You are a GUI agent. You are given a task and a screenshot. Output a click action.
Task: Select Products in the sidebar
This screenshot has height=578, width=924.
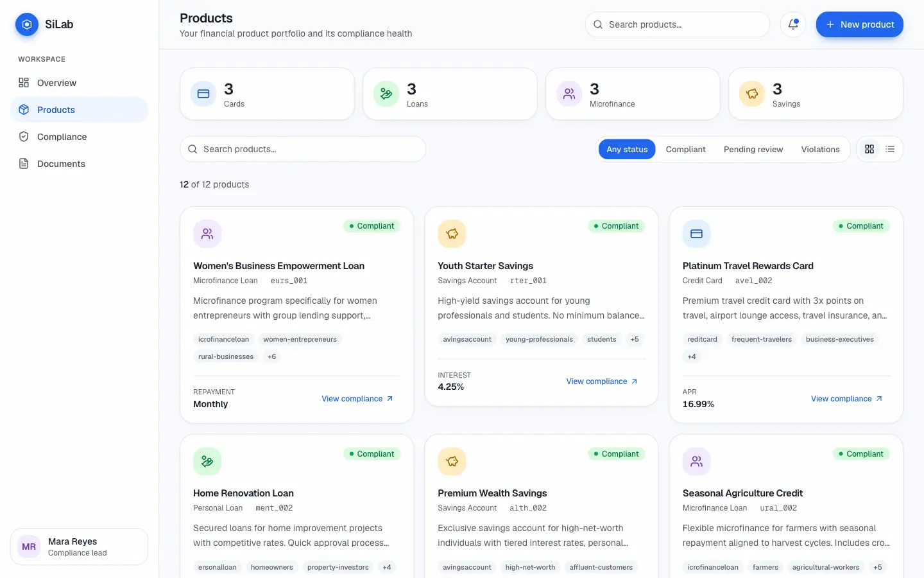click(79, 110)
